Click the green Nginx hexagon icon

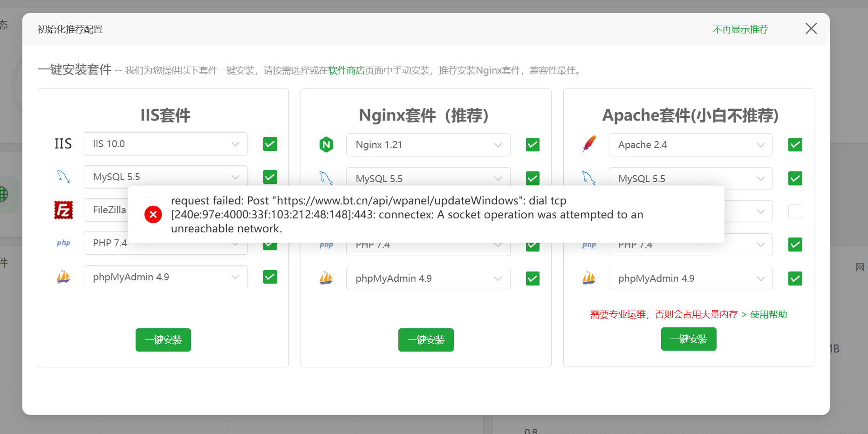tap(326, 145)
